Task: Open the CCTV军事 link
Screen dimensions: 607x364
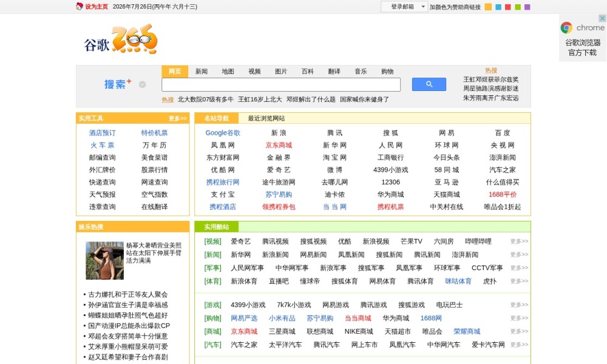Action: point(487,268)
